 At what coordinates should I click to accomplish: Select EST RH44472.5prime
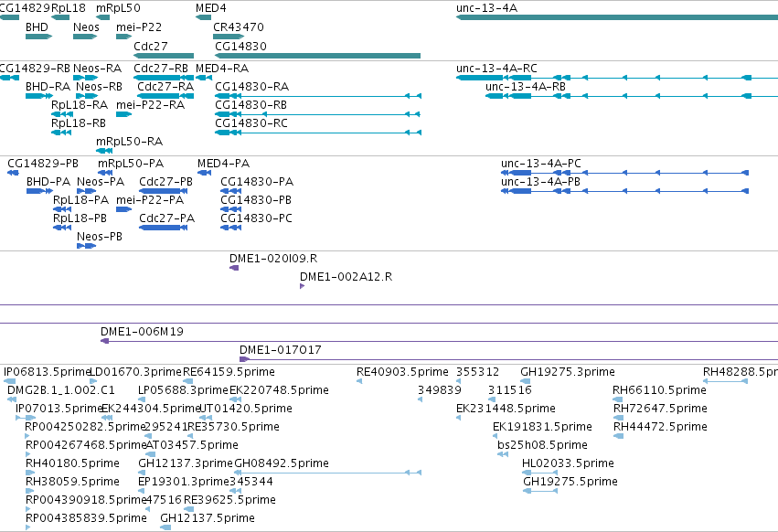click(618, 436)
